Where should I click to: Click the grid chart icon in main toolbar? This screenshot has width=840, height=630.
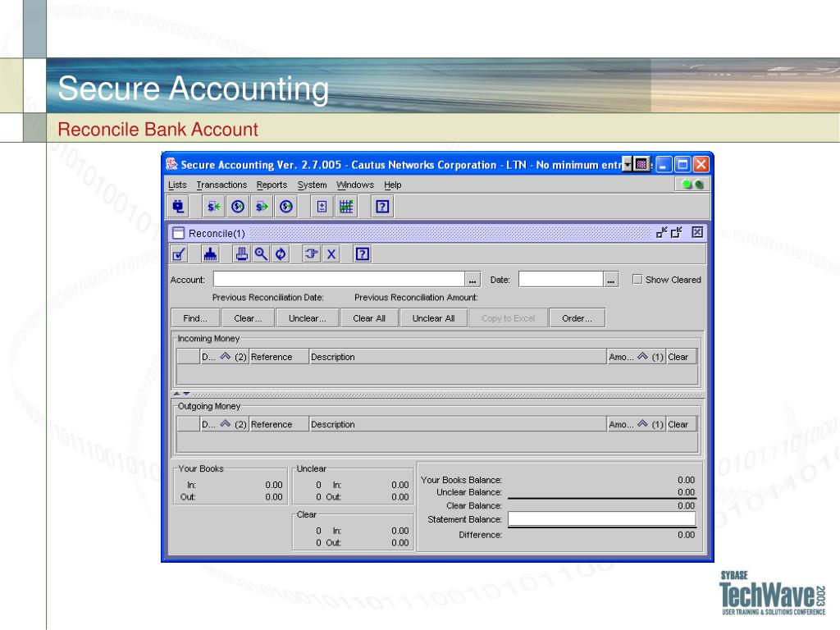(x=346, y=206)
